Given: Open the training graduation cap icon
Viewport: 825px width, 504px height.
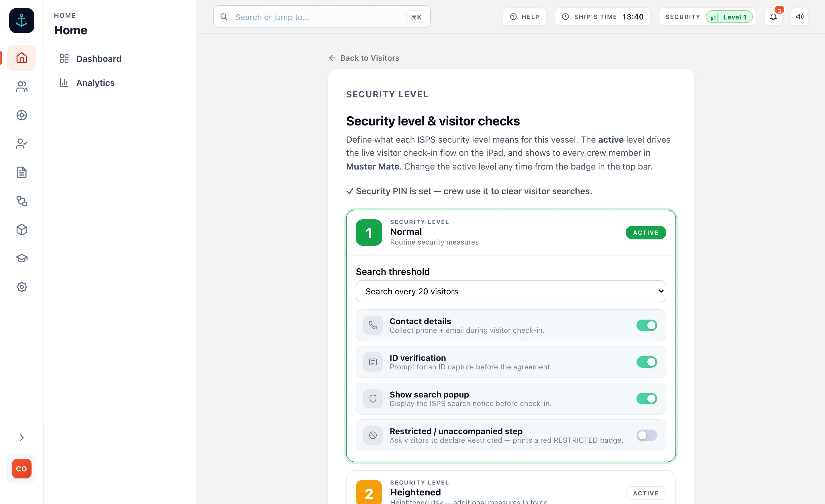Looking at the screenshot, I should [21, 258].
